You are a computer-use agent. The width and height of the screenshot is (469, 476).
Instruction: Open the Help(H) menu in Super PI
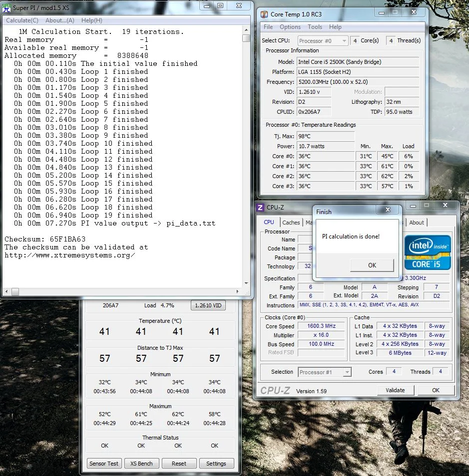coord(92,20)
